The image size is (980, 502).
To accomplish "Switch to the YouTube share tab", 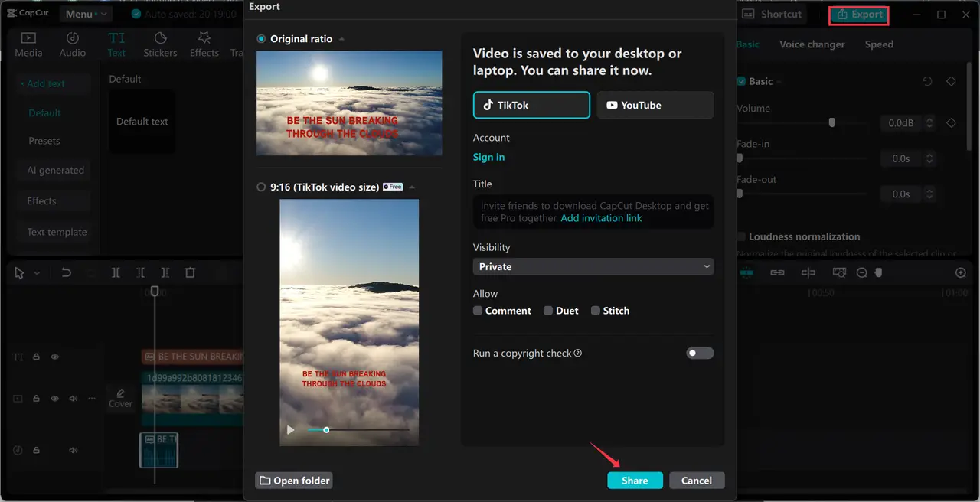I will tap(655, 105).
